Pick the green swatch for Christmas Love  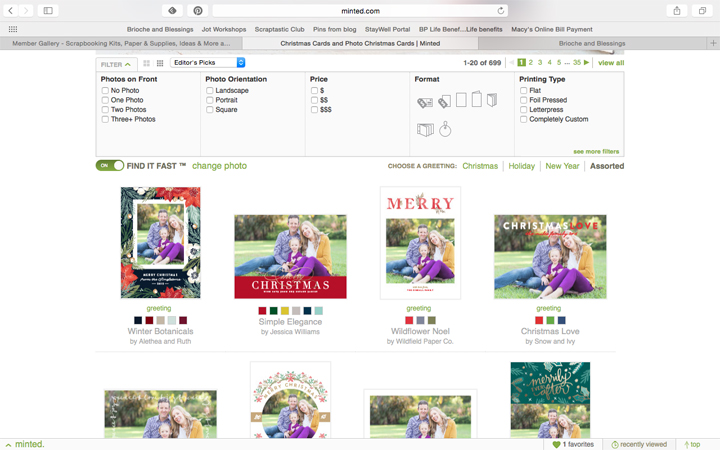coord(550,320)
